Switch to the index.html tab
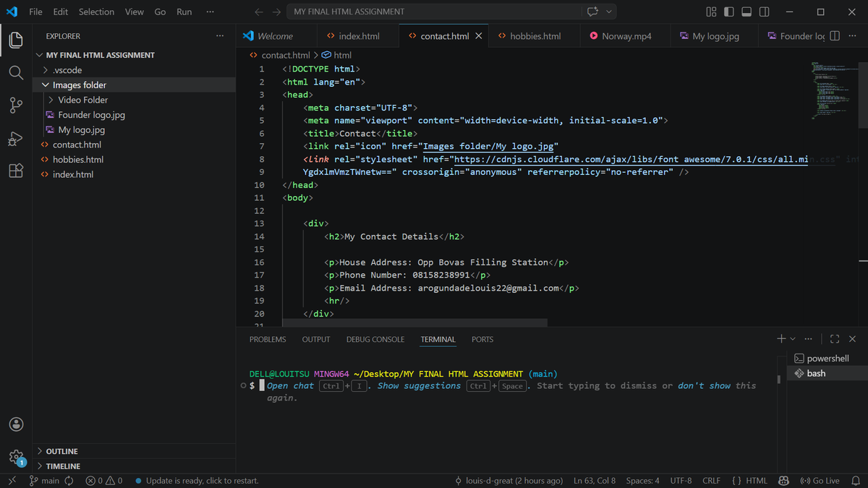The image size is (868, 488). [358, 36]
